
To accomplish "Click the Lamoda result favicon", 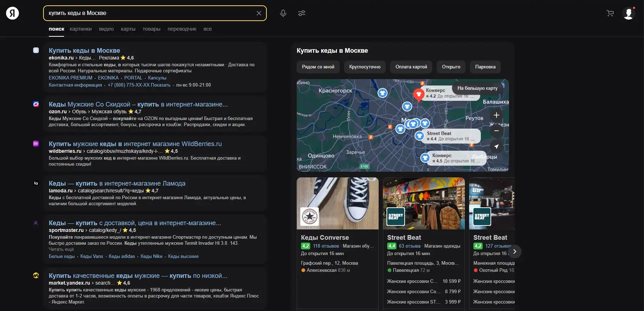I will pyautogui.click(x=36, y=183).
